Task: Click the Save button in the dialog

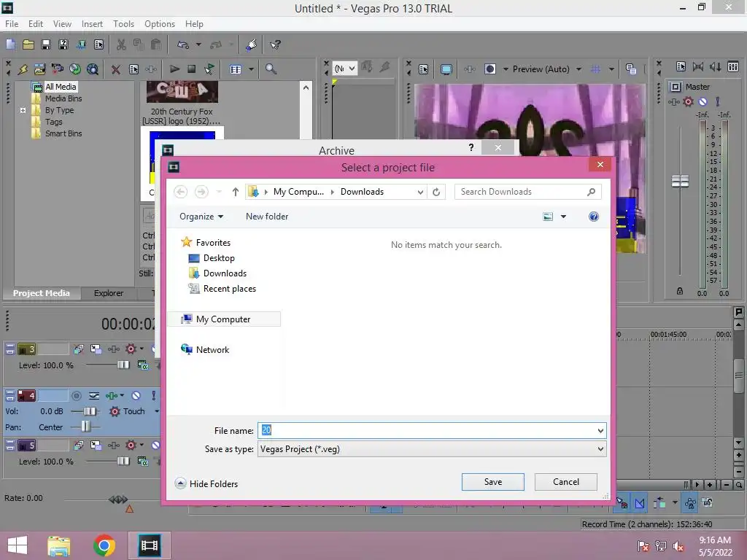Action: 492,482
